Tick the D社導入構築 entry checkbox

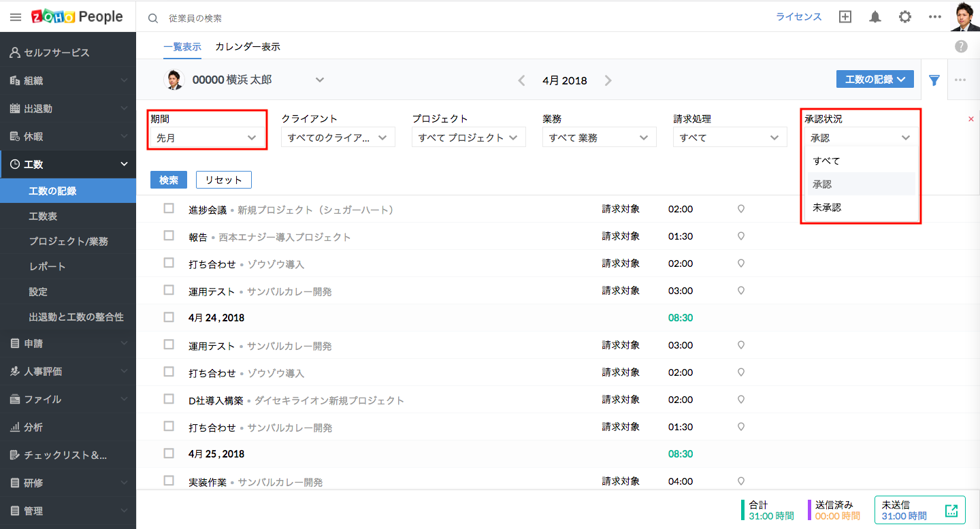[169, 399]
